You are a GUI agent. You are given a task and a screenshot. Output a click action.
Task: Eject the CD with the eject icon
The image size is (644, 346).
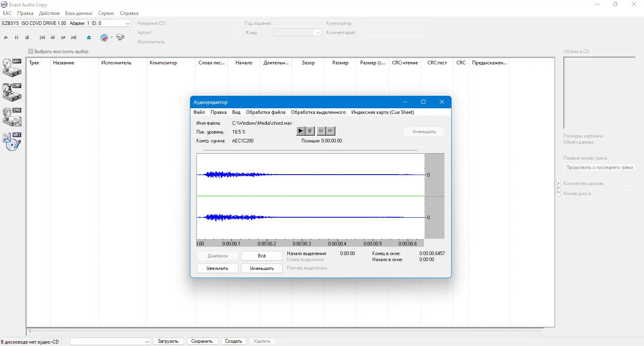(89, 37)
